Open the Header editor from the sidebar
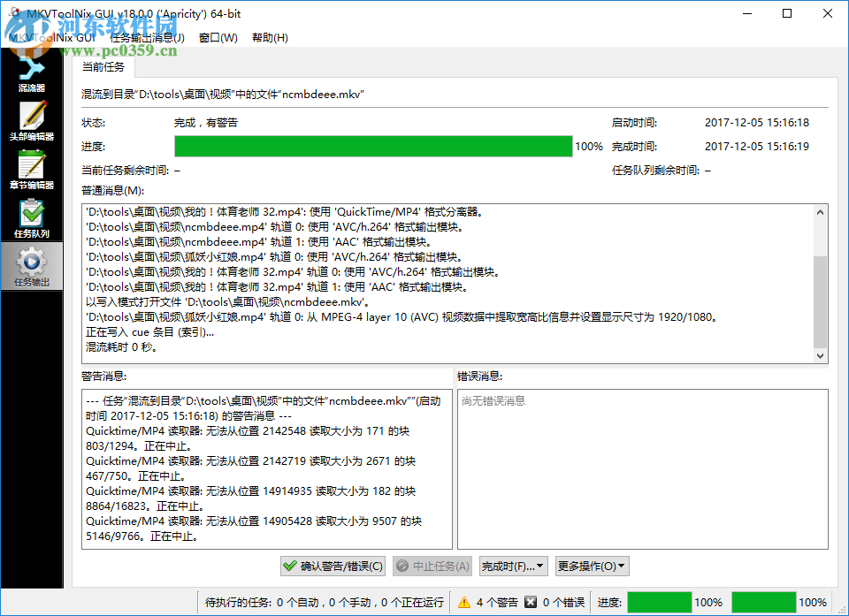 coord(33,121)
